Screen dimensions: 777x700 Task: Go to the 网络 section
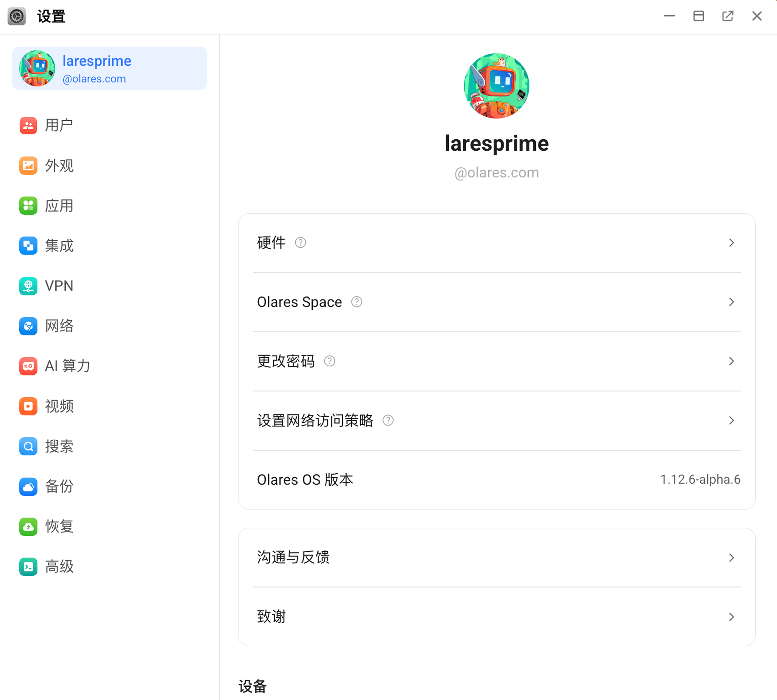pos(109,326)
